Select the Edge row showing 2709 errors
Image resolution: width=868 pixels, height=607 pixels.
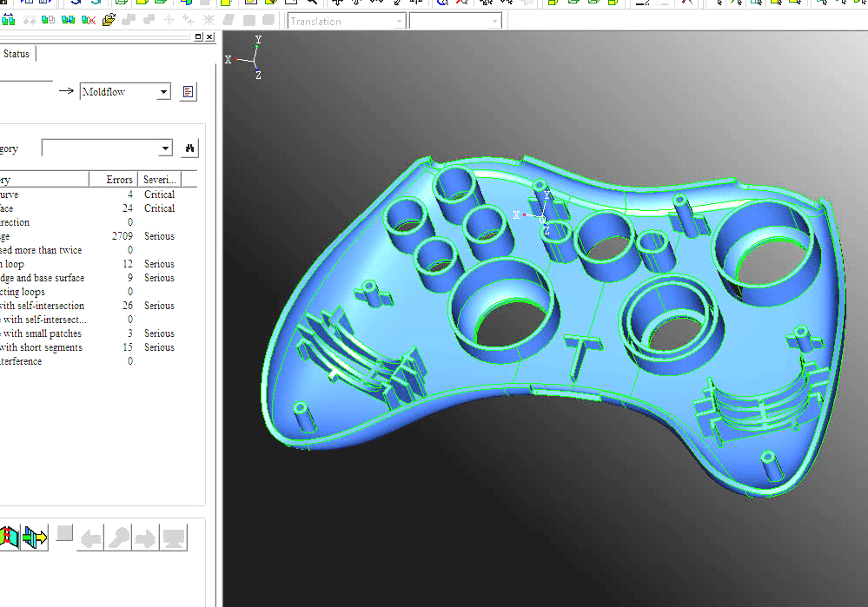(87, 235)
